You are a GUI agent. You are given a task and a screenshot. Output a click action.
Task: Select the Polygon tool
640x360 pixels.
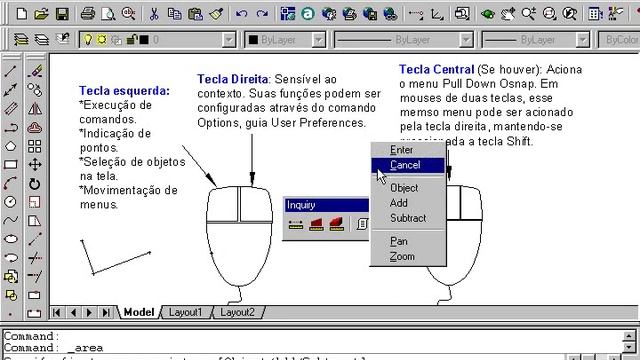click(x=10, y=146)
